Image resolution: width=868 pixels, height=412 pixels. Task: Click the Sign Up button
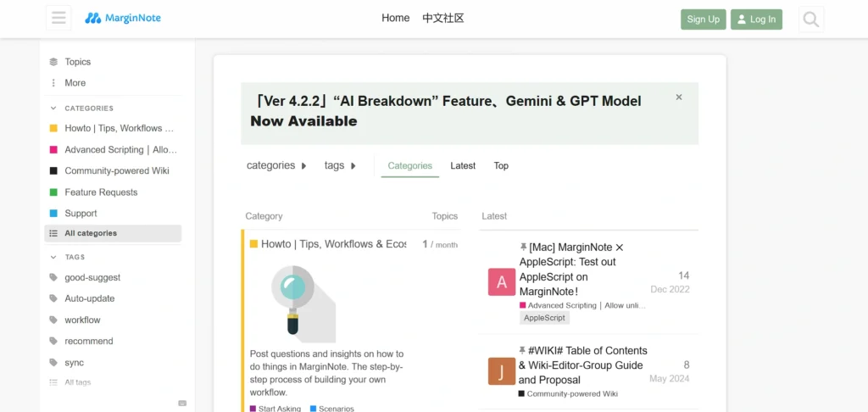coord(703,19)
